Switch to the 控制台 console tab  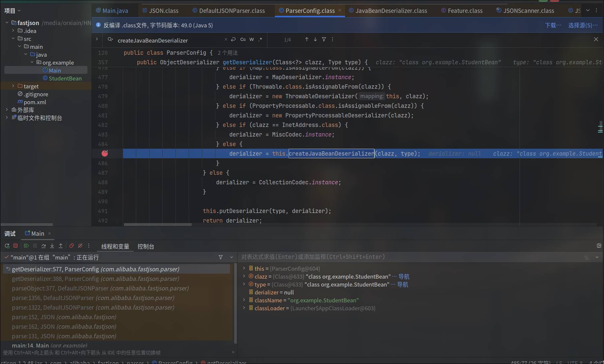coord(145,247)
